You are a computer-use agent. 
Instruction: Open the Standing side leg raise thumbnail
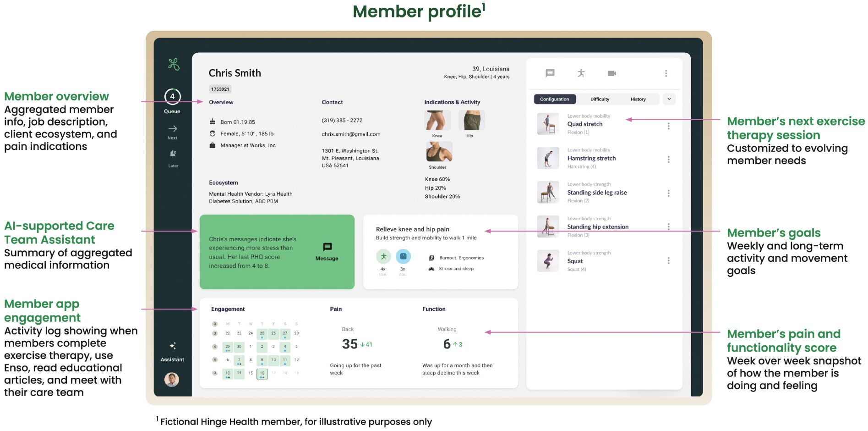pyautogui.click(x=548, y=192)
